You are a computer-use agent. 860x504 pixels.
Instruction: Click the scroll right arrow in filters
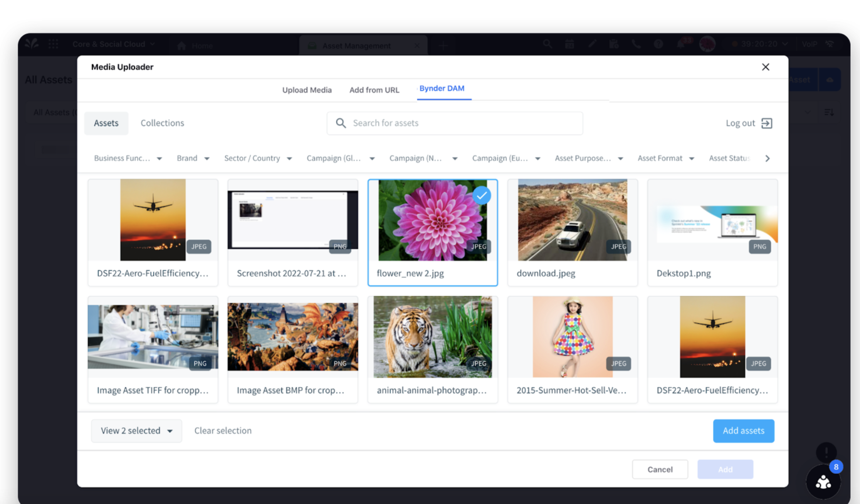(x=767, y=158)
